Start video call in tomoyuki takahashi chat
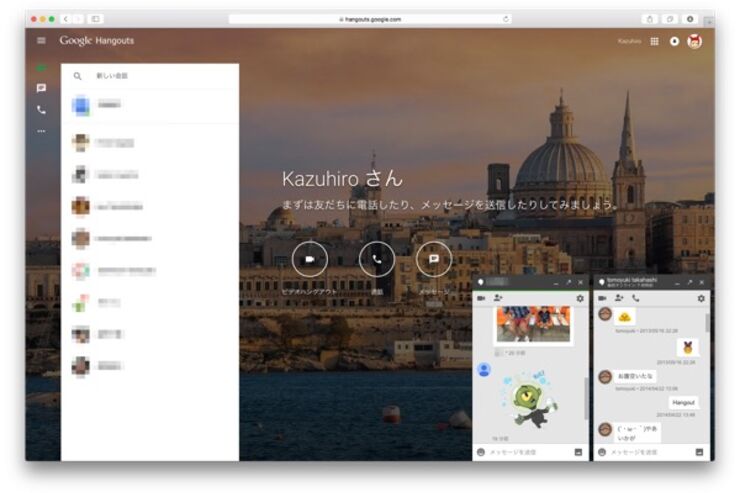The width and height of the screenshot is (740, 493). point(602,298)
